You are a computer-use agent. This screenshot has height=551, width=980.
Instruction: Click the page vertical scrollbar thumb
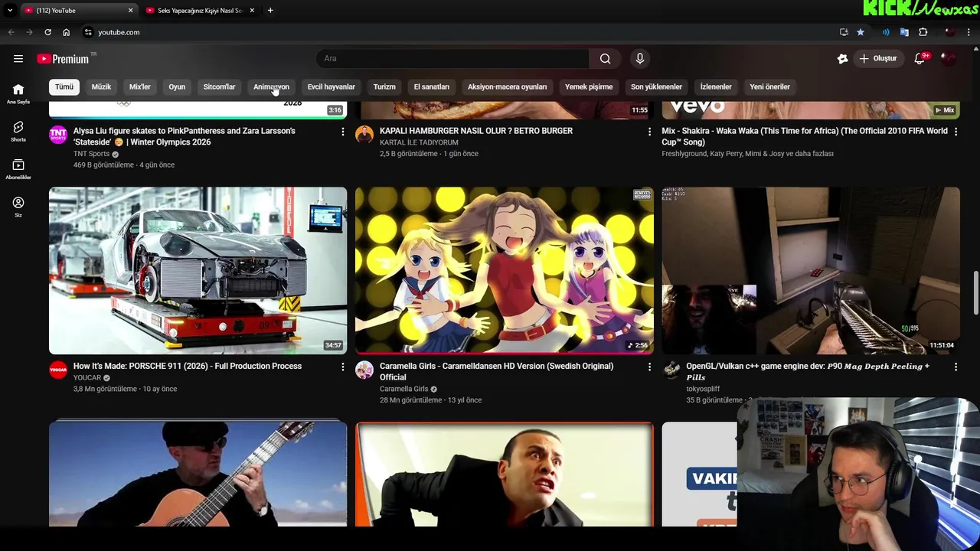tap(975, 292)
